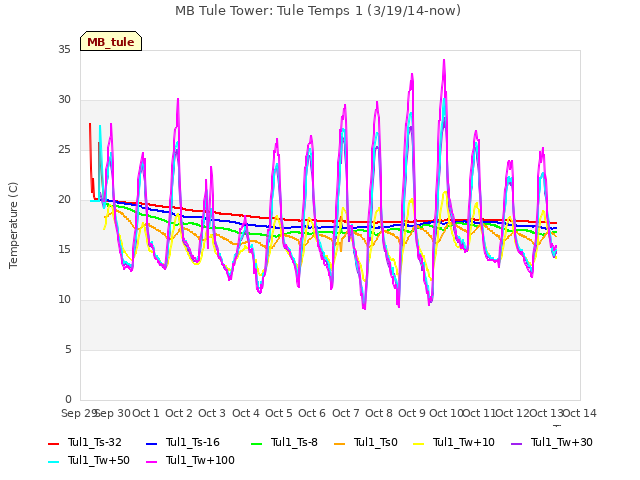Click the 30 y-axis tick label
This screenshot has height=480, width=640.
click(x=64, y=100)
